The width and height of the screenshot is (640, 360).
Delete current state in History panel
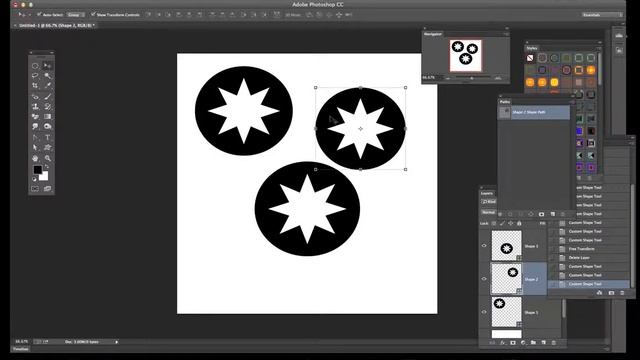622,293
